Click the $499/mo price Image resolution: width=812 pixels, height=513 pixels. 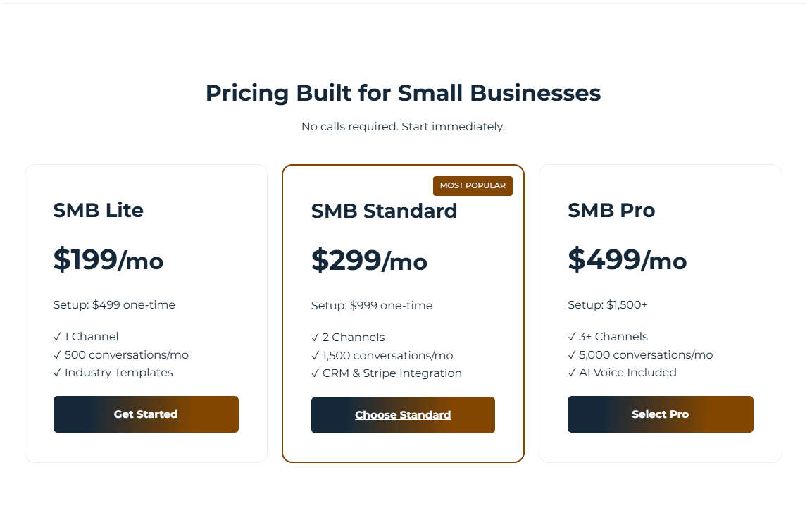point(627,260)
